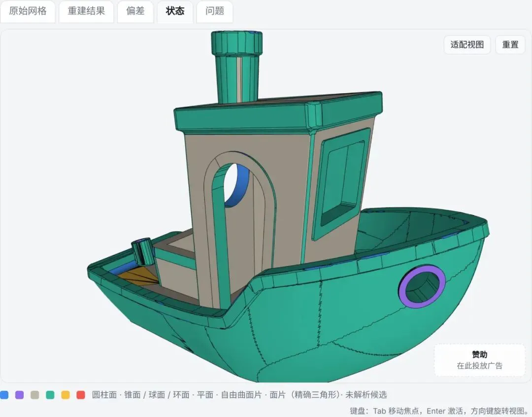Click the 自由曲面片 legend label
Image resolution: width=532 pixels, height=417 pixels.
pyautogui.click(x=241, y=395)
